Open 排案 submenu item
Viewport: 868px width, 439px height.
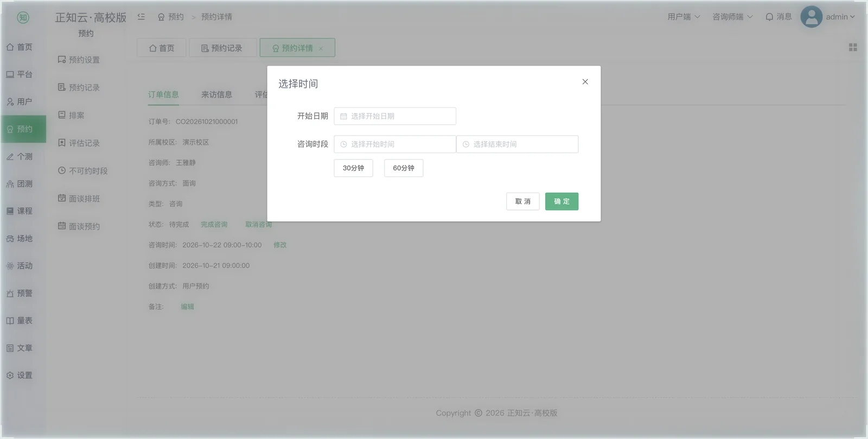(71, 115)
